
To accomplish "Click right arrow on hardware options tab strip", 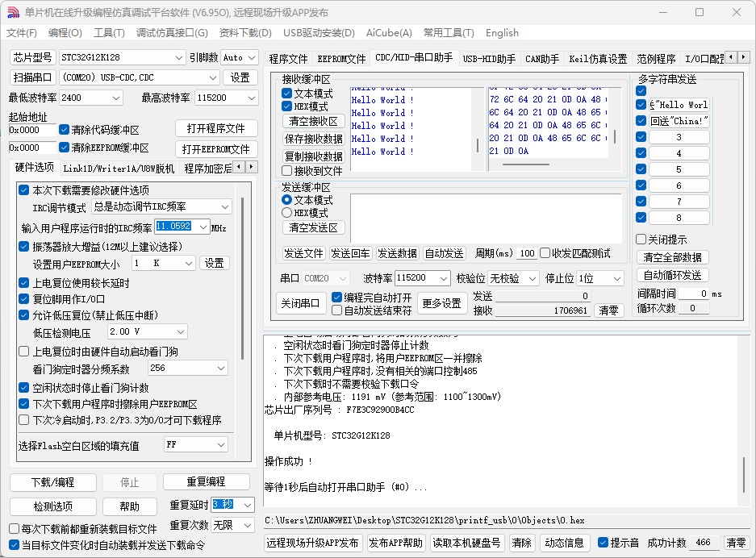I will click(253, 167).
